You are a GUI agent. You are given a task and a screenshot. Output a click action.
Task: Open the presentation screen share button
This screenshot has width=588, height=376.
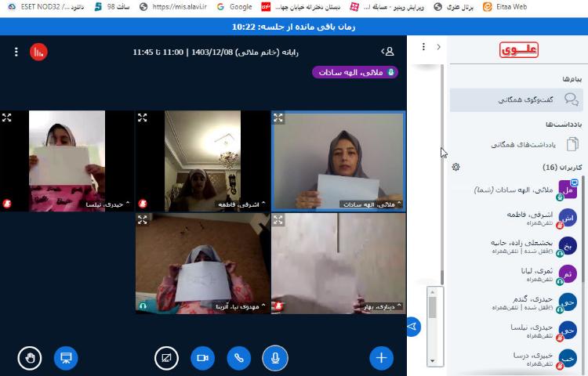pos(66,358)
